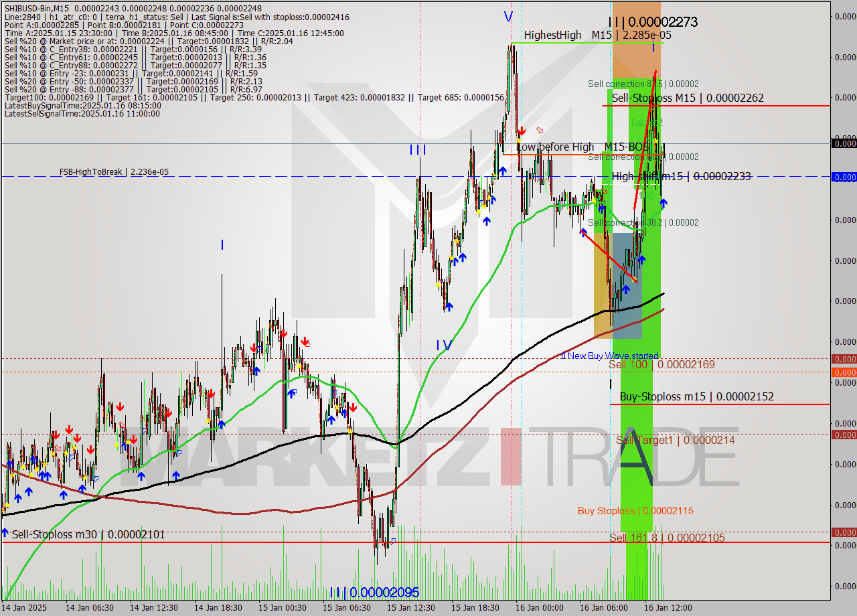Click the 'Target100: 0.00002169' targets line
The image size is (857, 616).
pyautogui.click(x=254, y=97)
